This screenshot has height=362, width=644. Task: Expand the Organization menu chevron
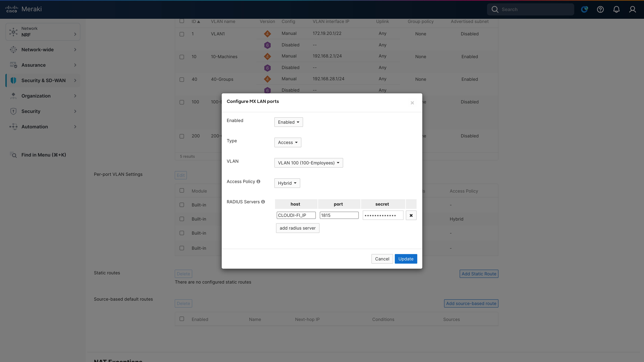[x=75, y=96]
